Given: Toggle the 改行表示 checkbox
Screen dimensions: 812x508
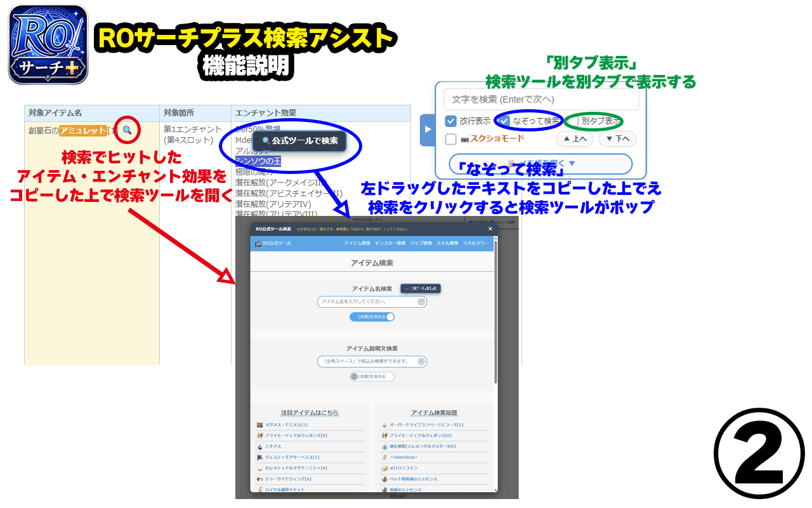Looking at the screenshot, I should 450,121.
